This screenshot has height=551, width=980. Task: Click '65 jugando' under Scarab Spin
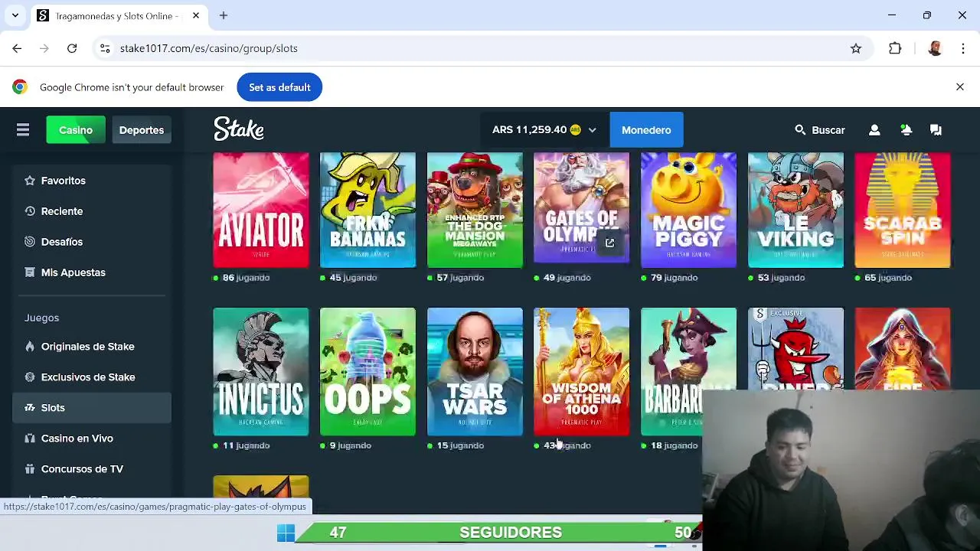click(888, 278)
